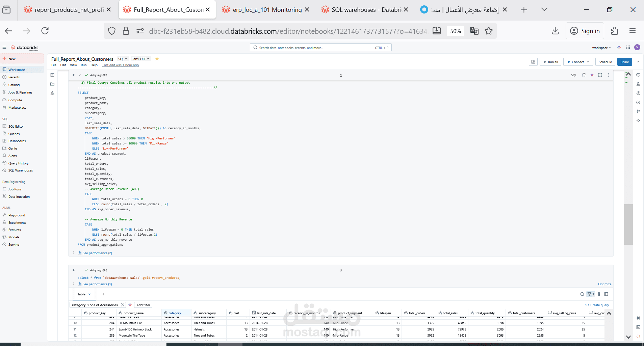This screenshot has height=346, width=644.
Task: Open the Databricks sidebar hamburger menu
Action: (x=4, y=48)
